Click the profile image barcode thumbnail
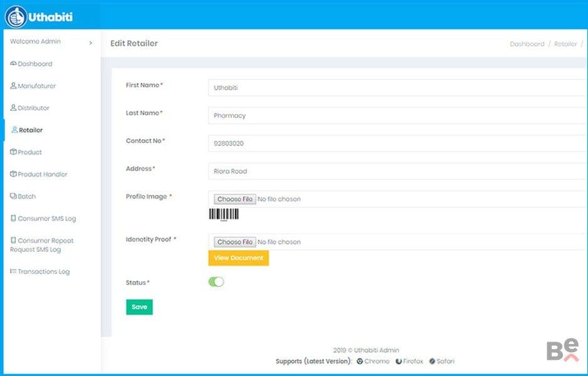 [224, 215]
